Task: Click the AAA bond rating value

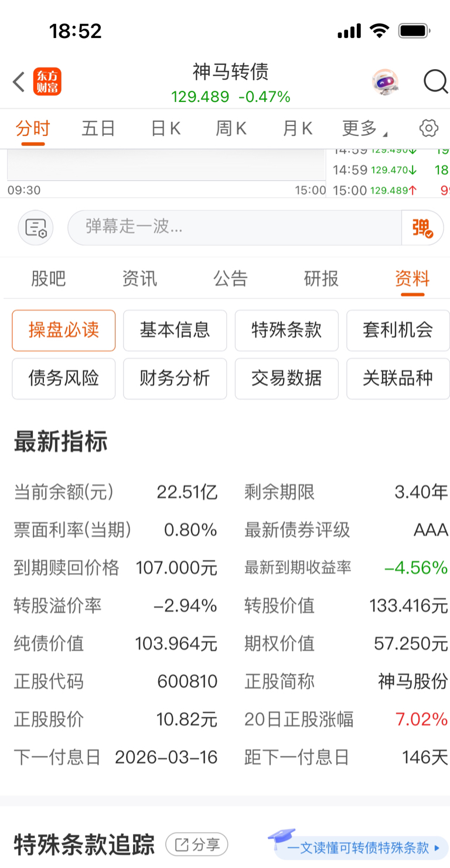Action: pyautogui.click(x=431, y=530)
